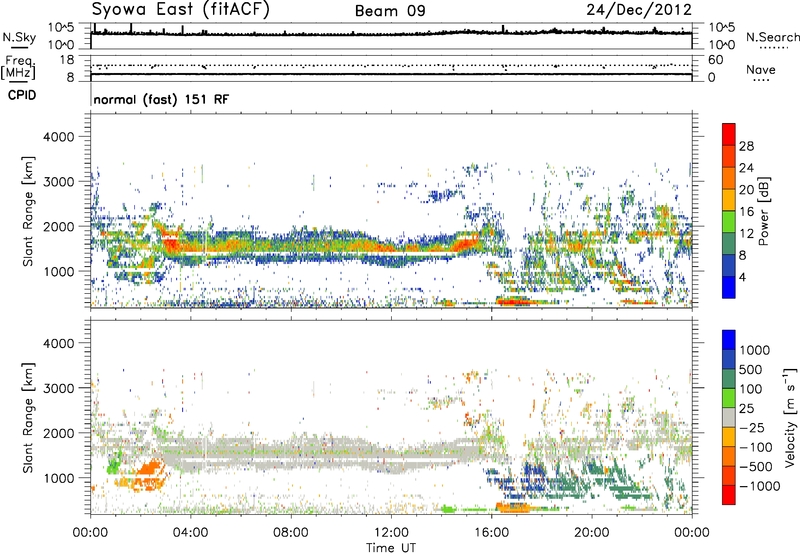
Task: Select the "28" label on the Power scale
Action: click(746, 146)
